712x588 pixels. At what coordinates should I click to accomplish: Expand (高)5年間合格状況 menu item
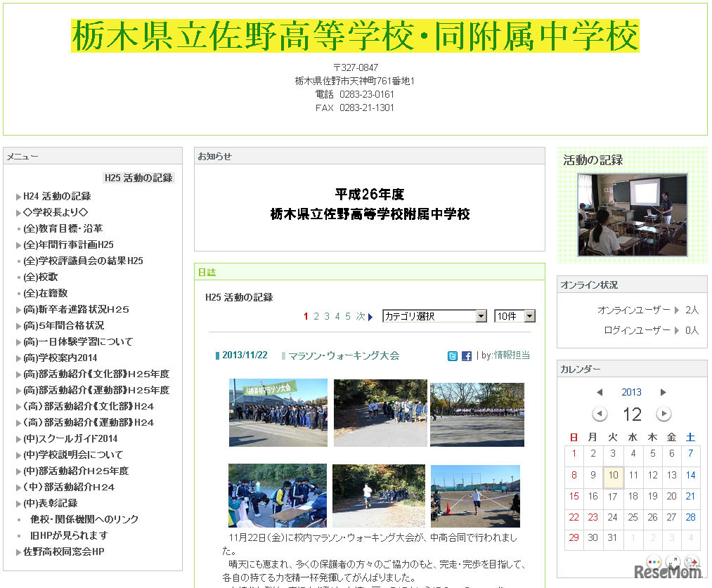tap(18, 326)
